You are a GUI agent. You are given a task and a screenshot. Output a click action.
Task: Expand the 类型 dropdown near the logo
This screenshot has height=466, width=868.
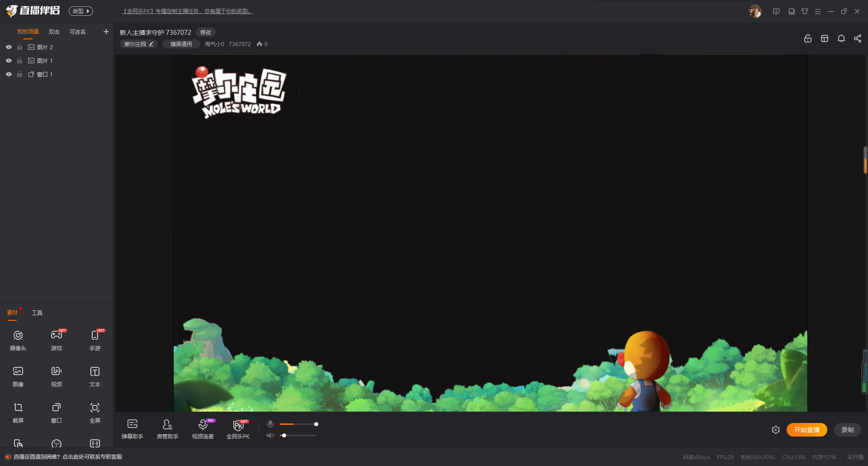click(x=81, y=11)
